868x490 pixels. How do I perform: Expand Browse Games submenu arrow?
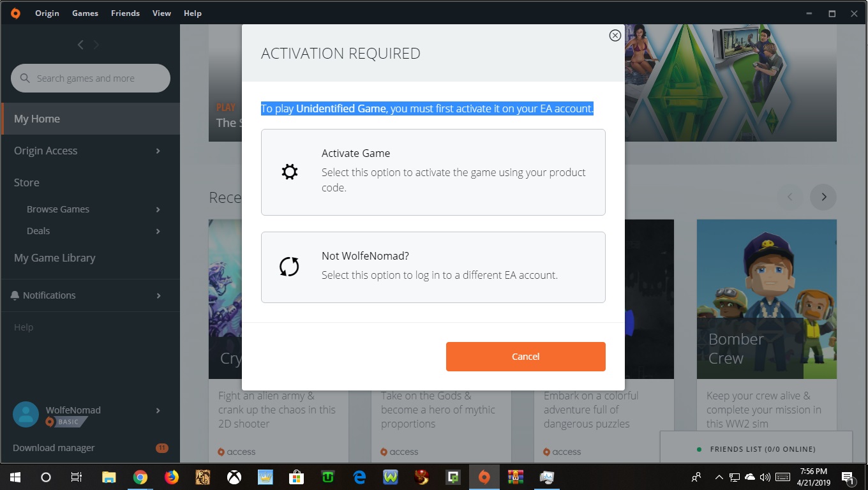(x=158, y=209)
